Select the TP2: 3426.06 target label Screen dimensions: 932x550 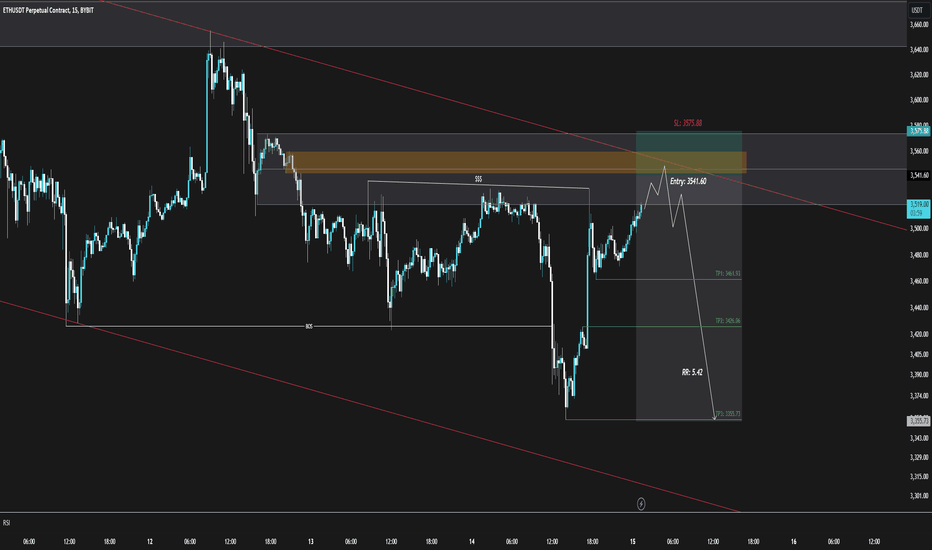[x=728, y=320]
